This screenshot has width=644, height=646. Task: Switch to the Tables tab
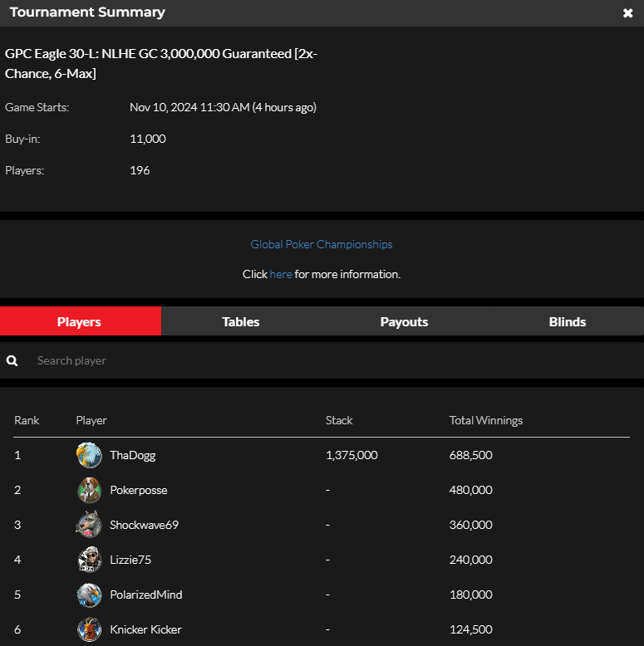241,321
